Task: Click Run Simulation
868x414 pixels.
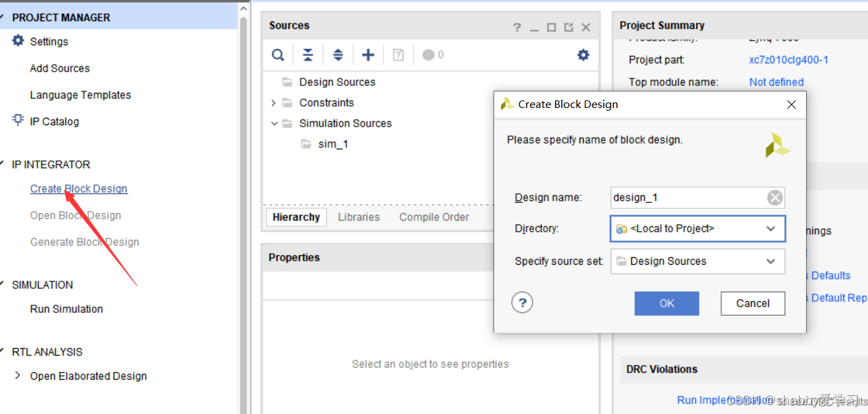Action: pyautogui.click(x=67, y=309)
